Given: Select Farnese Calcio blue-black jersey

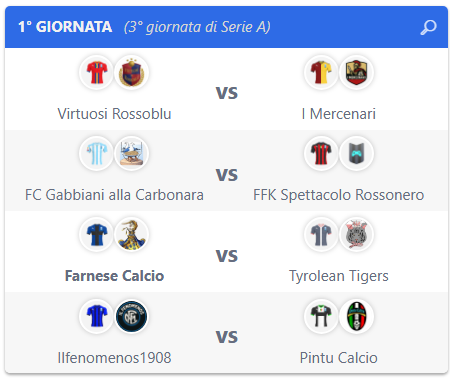Looking at the screenshot, I should 97,235.
